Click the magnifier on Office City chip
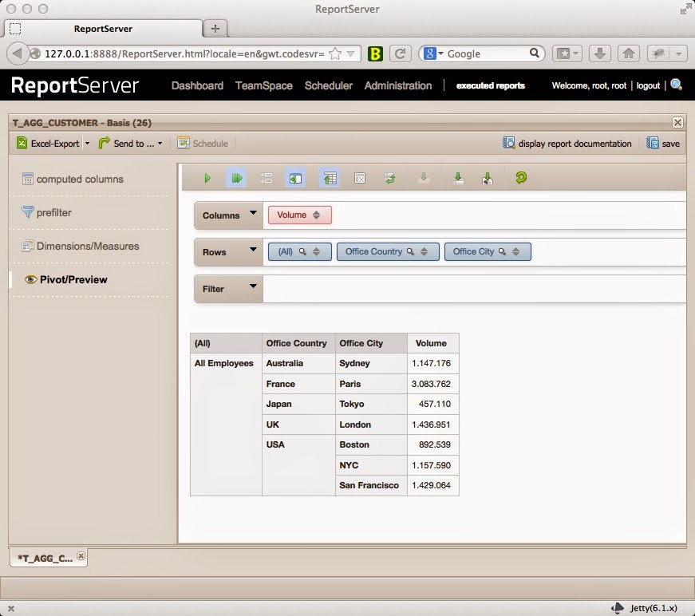Image resolution: width=695 pixels, height=616 pixels. coord(502,251)
